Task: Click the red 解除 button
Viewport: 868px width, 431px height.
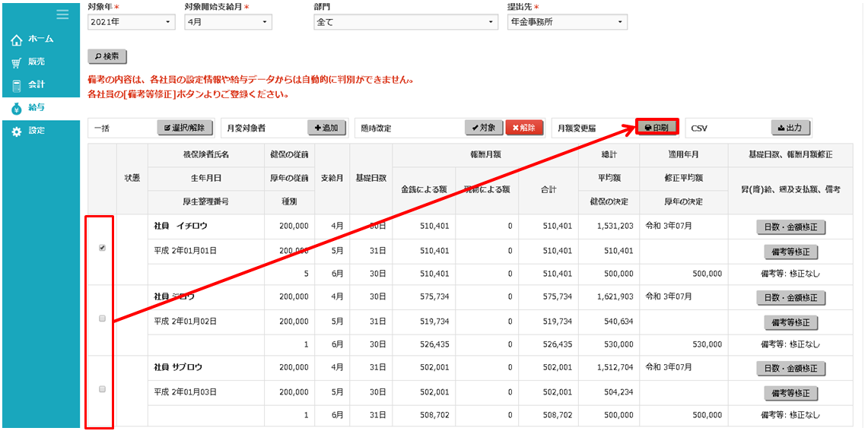Action: (525, 128)
